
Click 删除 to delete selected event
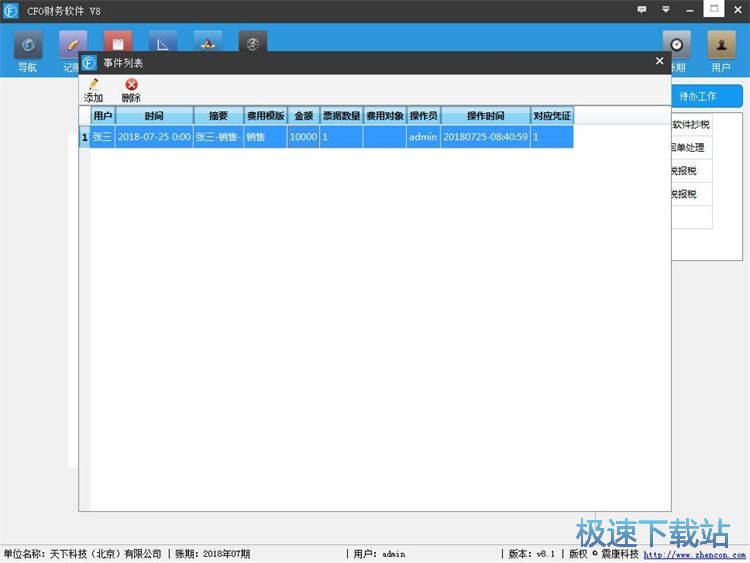pos(131,91)
